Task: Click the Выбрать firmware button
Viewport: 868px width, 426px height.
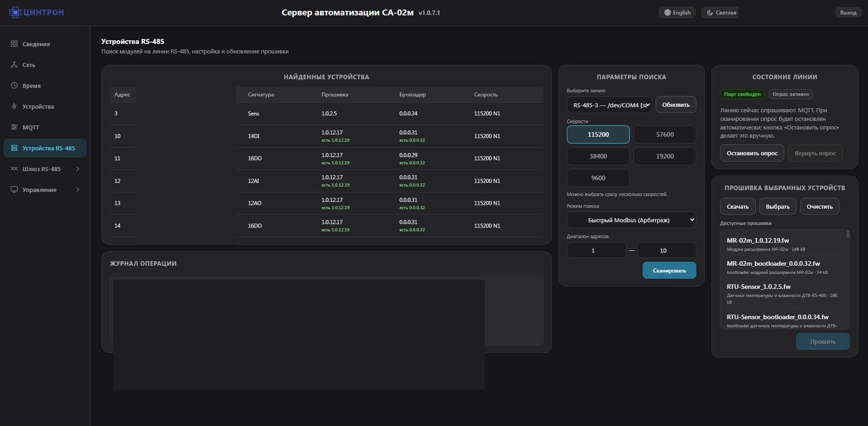Action: (777, 206)
